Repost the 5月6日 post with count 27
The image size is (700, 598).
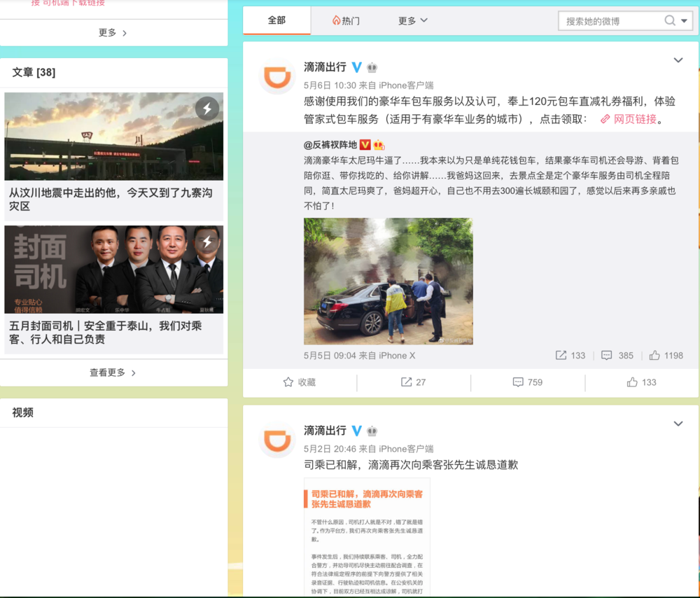[414, 382]
